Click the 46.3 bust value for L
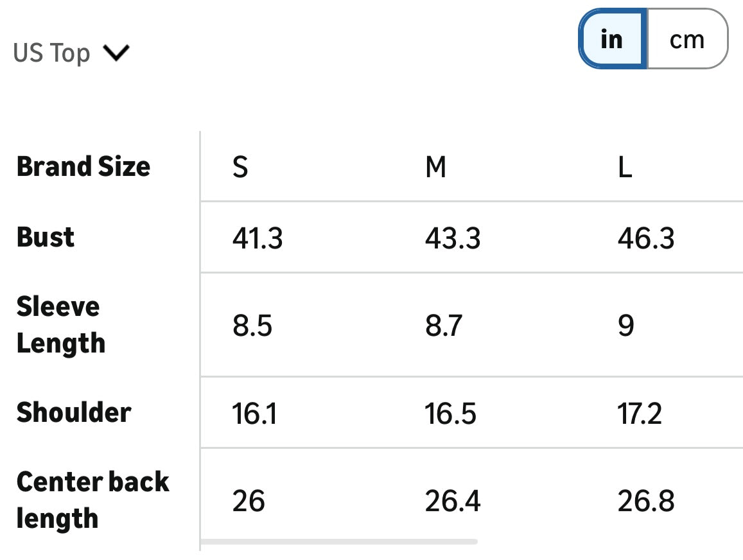This screenshot has height=560, width=743. tap(646, 239)
